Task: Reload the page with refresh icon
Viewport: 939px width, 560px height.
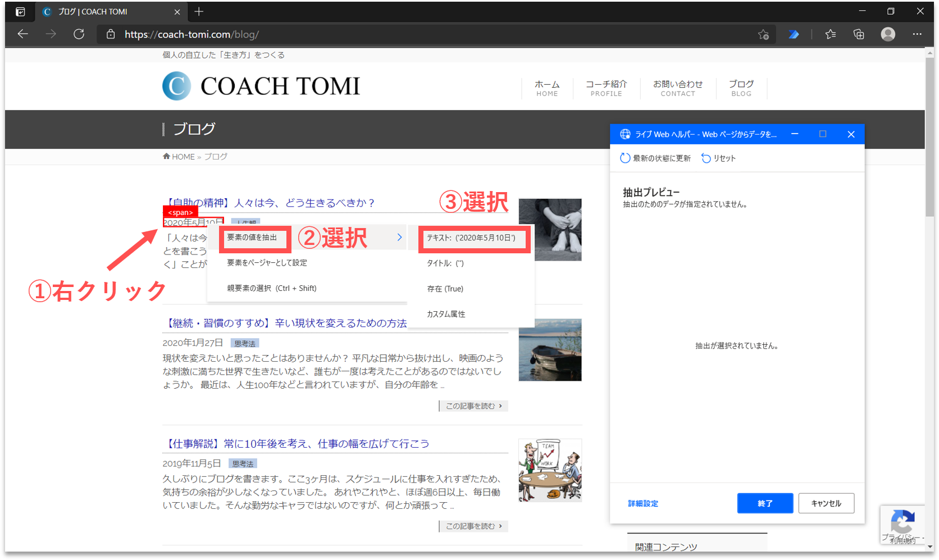Action: coord(79,34)
